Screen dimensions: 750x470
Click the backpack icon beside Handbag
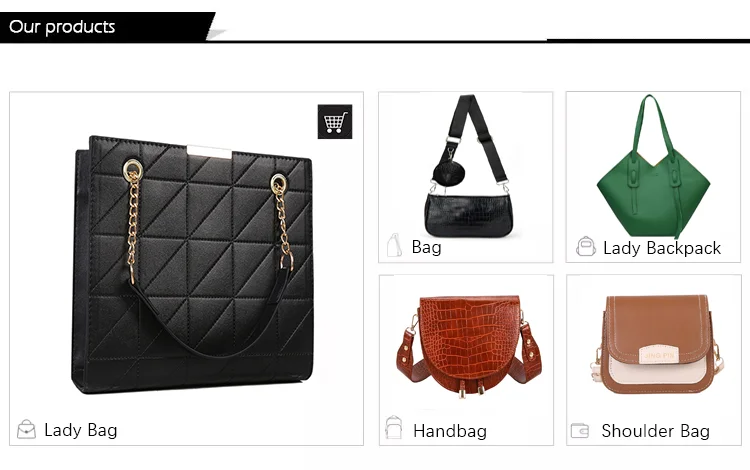[394, 427]
